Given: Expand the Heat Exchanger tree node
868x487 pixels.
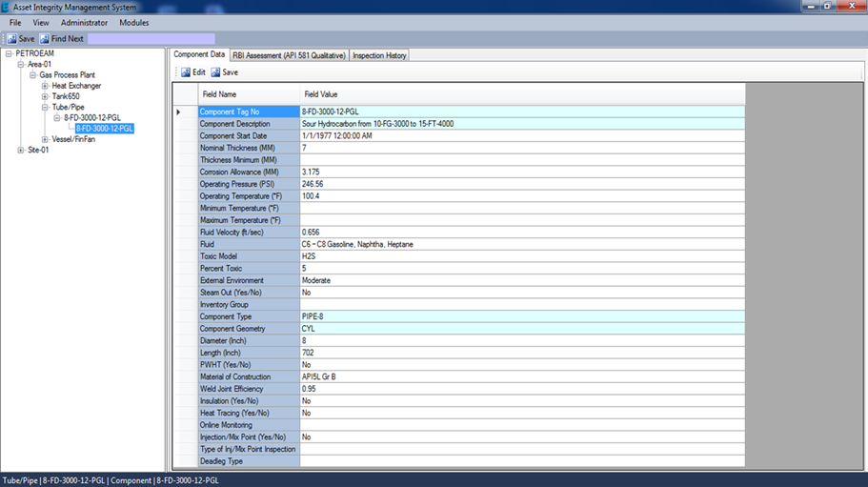Looking at the screenshot, I should (x=45, y=86).
